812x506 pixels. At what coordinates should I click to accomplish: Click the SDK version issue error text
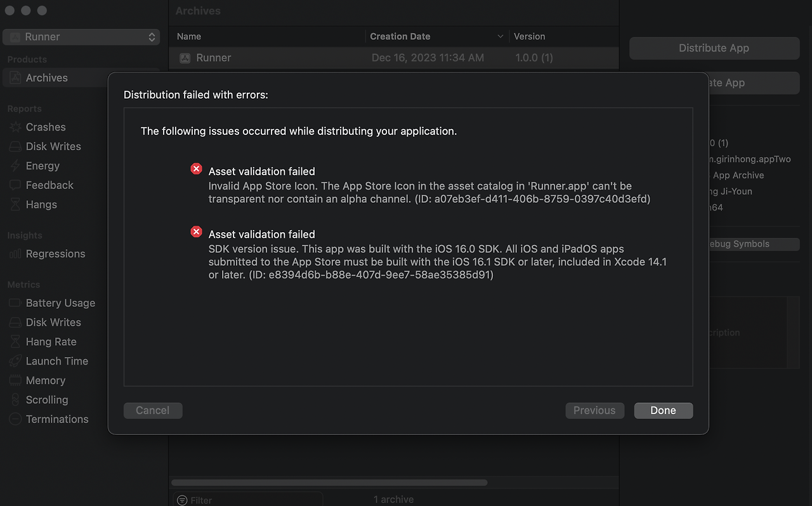pos(438,262)
